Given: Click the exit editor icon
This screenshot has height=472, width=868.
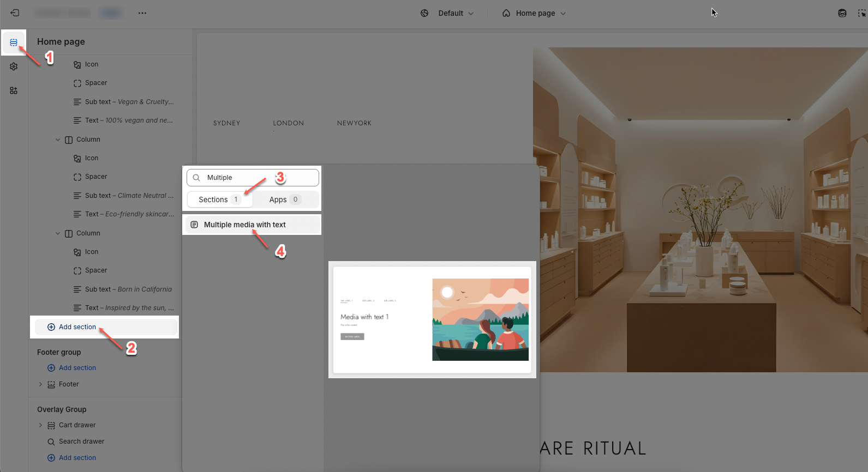Looking at the screenshot, I should 15,13.
